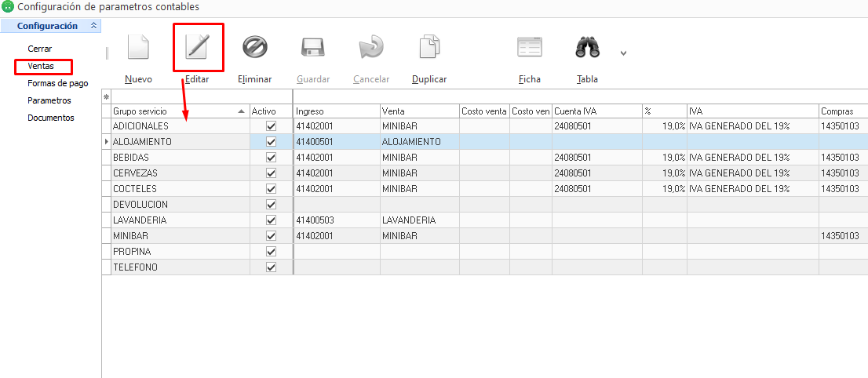Expand the toolbar overflow arrow
868x378 pixels.
point(623,53)
